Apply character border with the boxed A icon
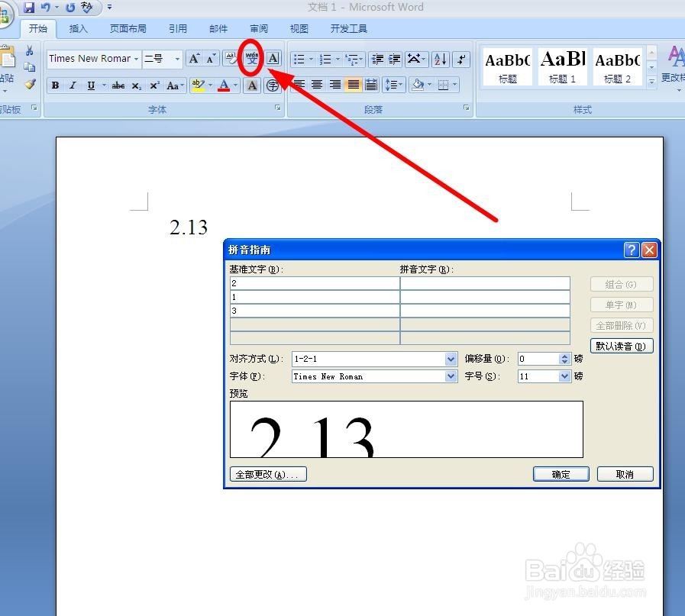Viewport: 685px width, 616px height. pyautogui.click(x=273, y=59)
